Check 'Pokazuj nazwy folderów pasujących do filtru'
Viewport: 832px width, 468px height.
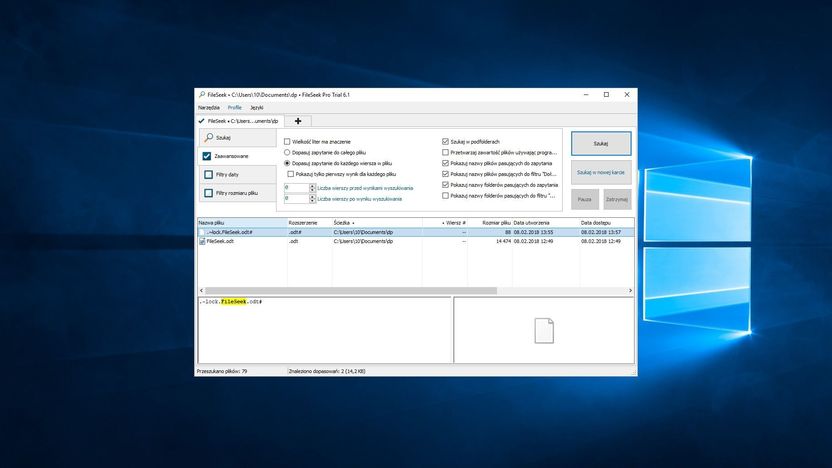tap(445, 196)
